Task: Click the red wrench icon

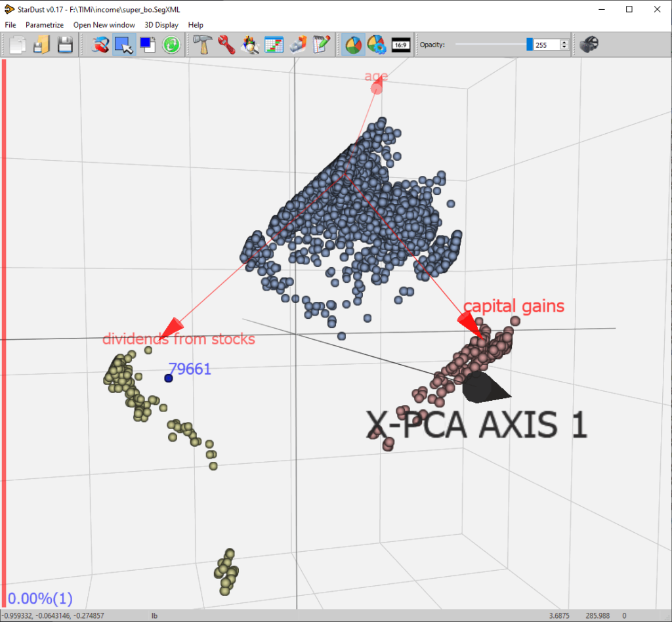Action: coord(226,45)
